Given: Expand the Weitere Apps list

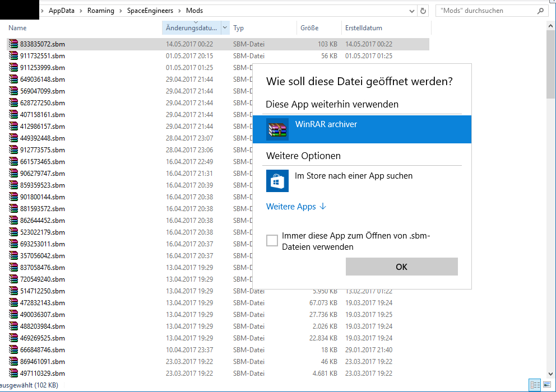Looking at the screenshot, I should [x=296, y=207].
